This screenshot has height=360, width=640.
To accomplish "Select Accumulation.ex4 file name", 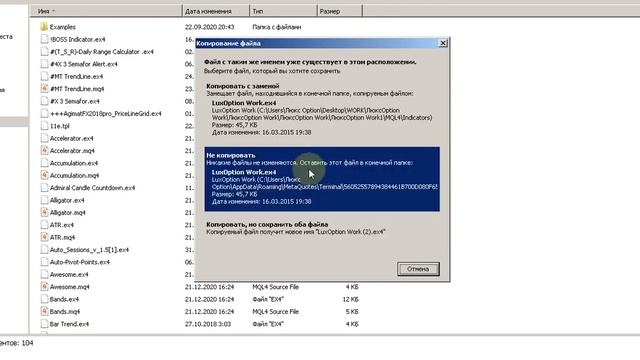I will [x=74, y=163].
